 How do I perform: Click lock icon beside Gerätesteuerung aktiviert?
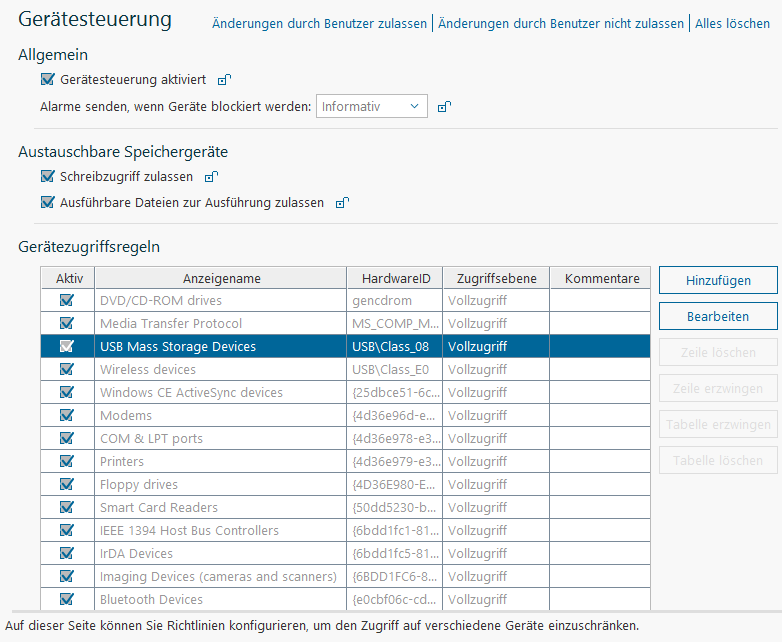click(224, 80)
